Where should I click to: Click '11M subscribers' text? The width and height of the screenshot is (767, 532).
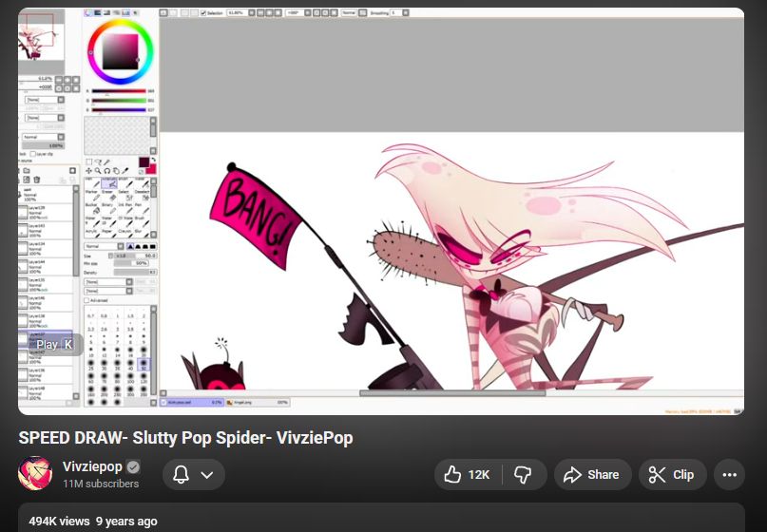(101, 484)
